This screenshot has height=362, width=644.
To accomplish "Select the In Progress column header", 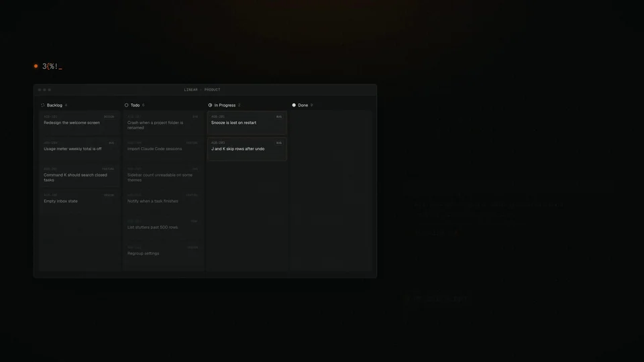I will click(225, 105).
